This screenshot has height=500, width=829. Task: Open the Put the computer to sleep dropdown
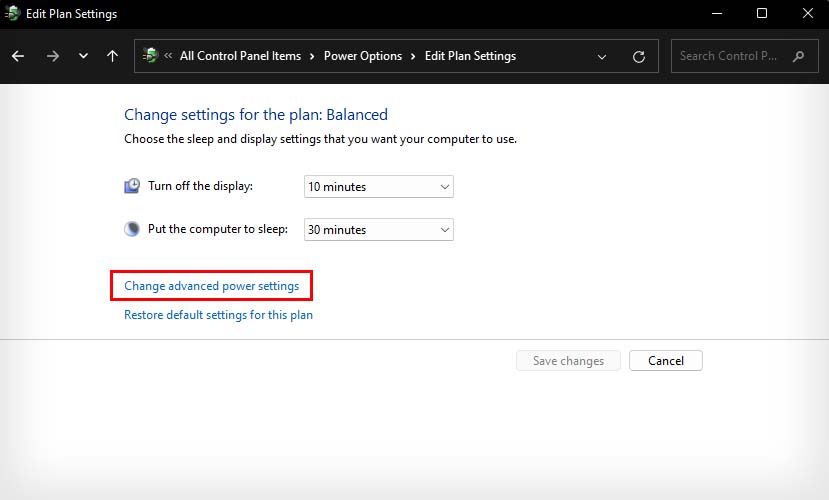pyautogui.click(x=379, y=229)
